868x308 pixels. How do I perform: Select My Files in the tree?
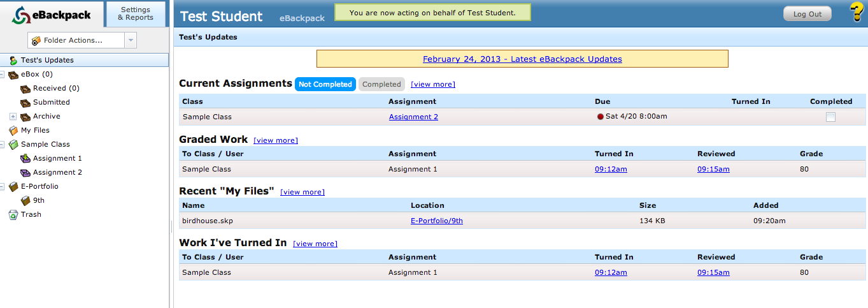35,131
